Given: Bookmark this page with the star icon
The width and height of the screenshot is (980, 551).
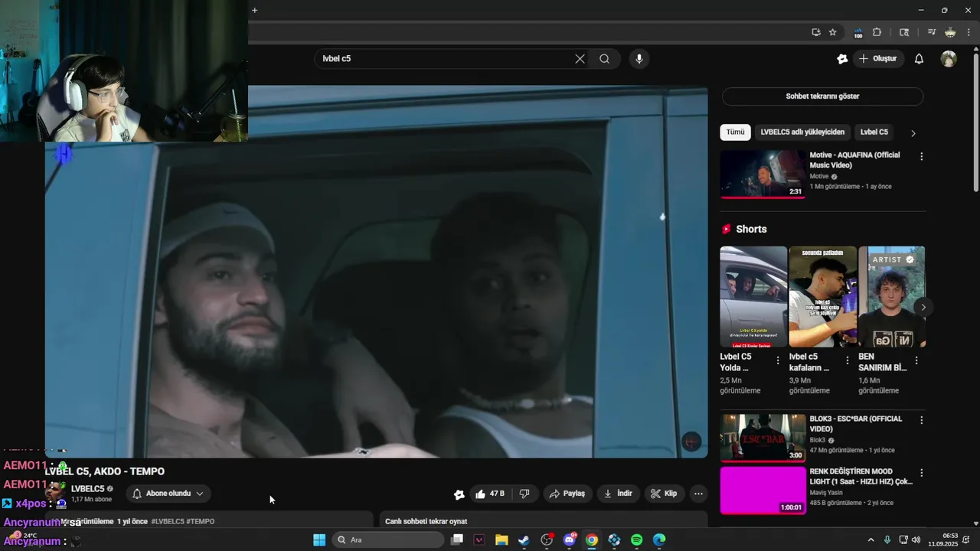Looking at the screenshot, I should click(x=832, y=32).
